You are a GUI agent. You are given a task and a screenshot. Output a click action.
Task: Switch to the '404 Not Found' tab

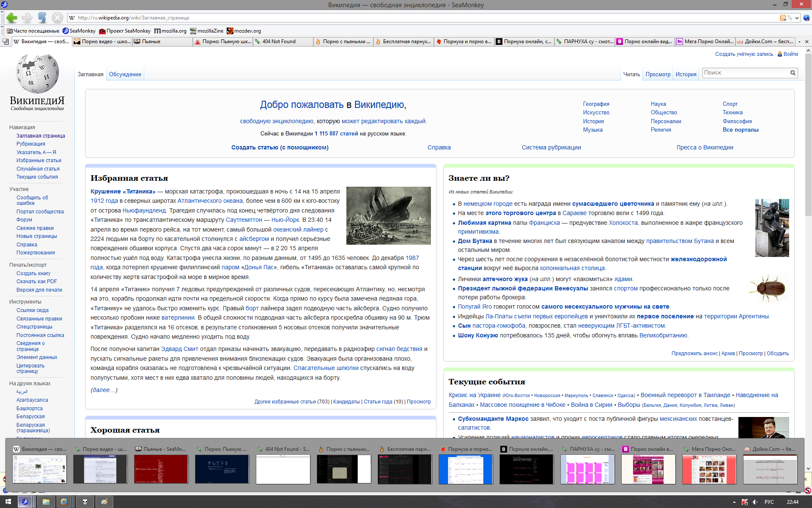tap(283, 41)
